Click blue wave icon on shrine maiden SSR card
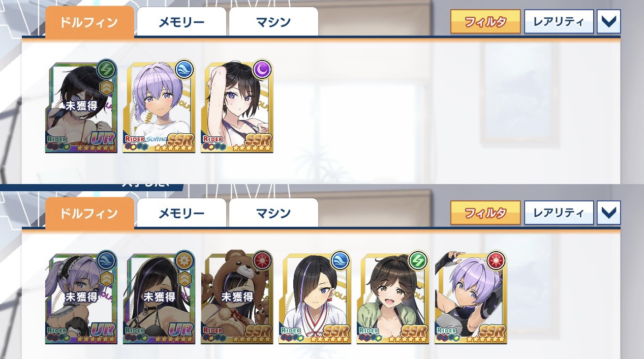The width and height of the screenshot is (644, 359). click(x=341, y=260)
